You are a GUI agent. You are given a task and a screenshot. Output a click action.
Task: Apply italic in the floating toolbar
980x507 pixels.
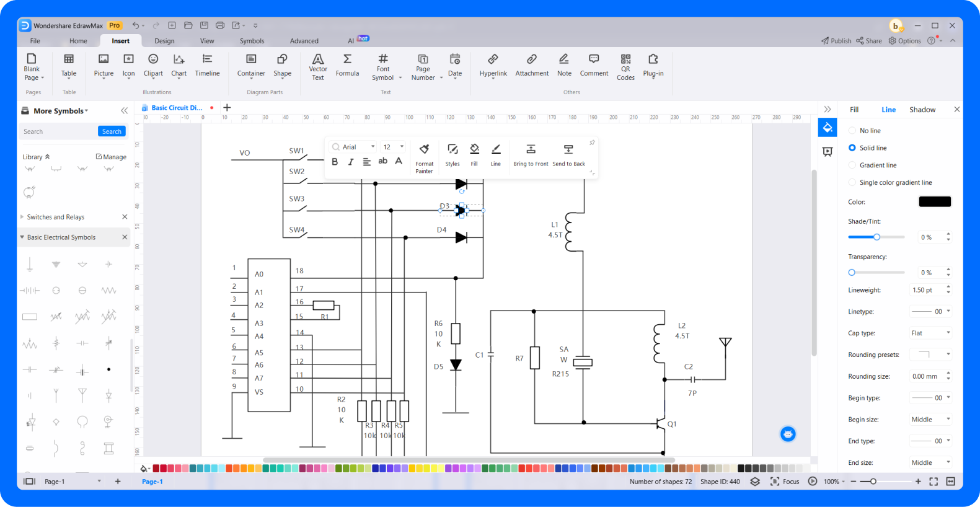(x=351, y=162)
